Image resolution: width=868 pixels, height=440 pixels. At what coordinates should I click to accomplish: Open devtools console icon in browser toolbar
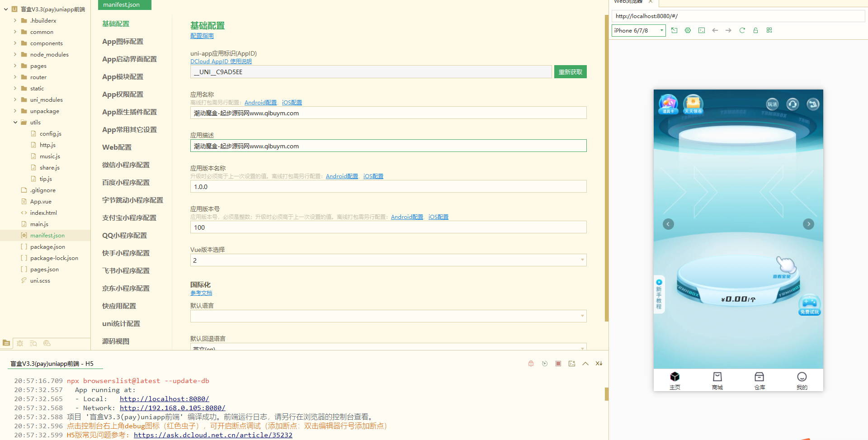(701, 30)
